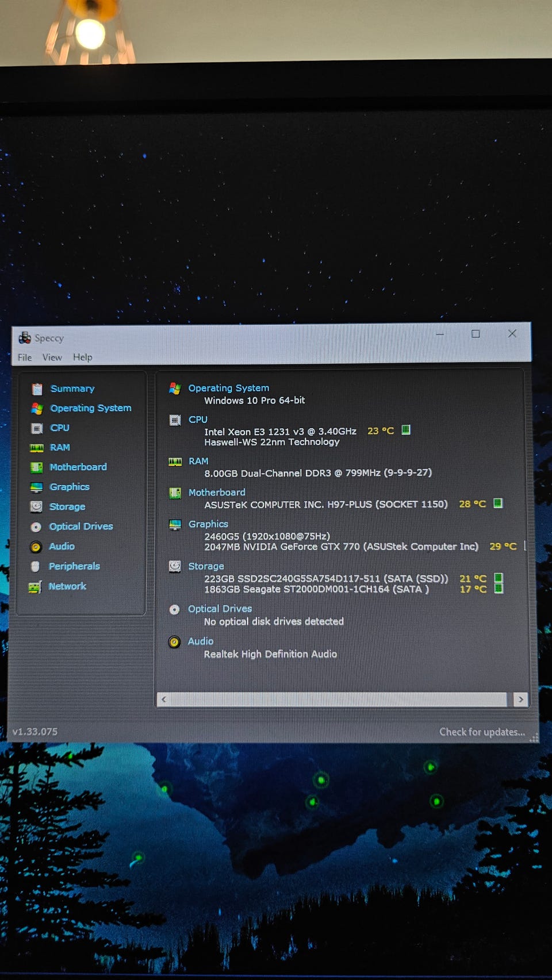The width and height of the screenshot is (552, 980).
Task: Click the Network icon in sidebar
Action: 35,587
